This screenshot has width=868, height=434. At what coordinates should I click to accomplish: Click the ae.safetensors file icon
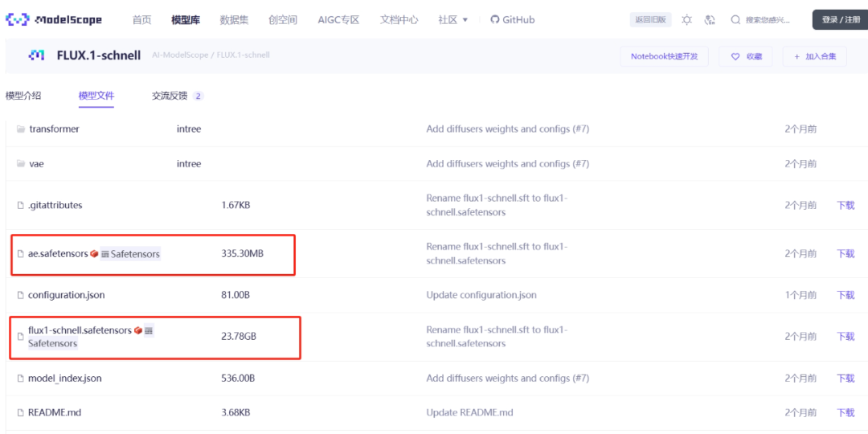(20, 254)
